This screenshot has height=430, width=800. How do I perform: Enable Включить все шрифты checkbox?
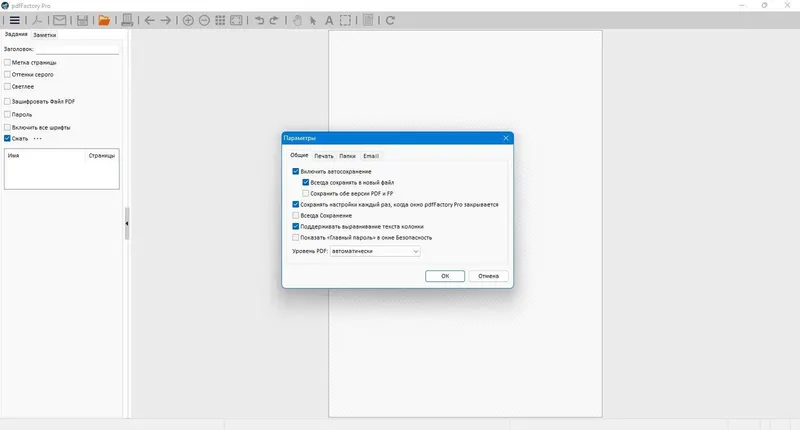[x=7, y=128]
